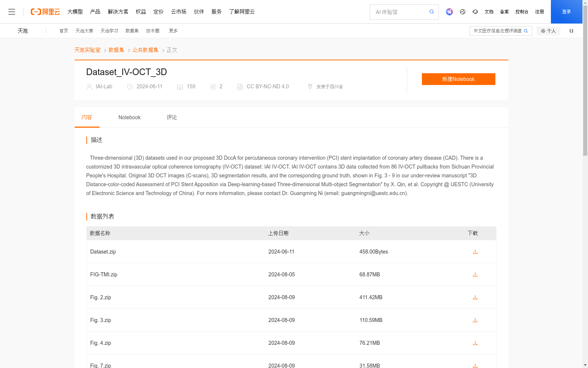The width and height of the screenshot is (588, 368).
Task: Open the 云市场 top menu
Action: 179,12
